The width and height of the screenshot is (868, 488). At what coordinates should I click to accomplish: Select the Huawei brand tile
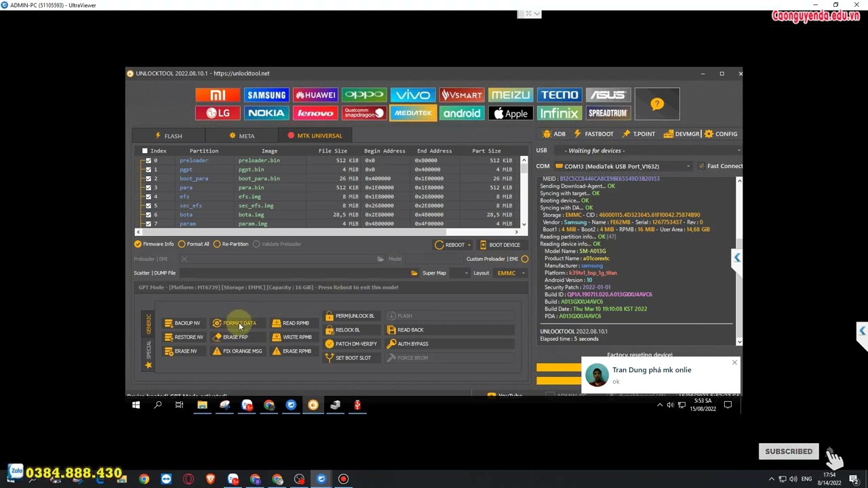[x=315, y=95]
